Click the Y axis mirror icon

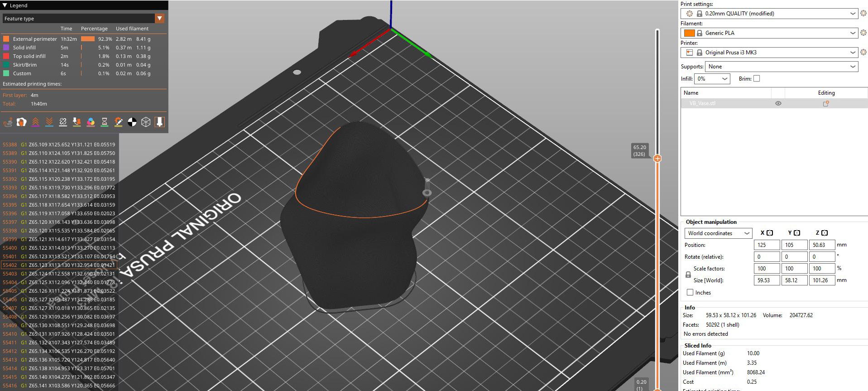click(x=797, y=233)
